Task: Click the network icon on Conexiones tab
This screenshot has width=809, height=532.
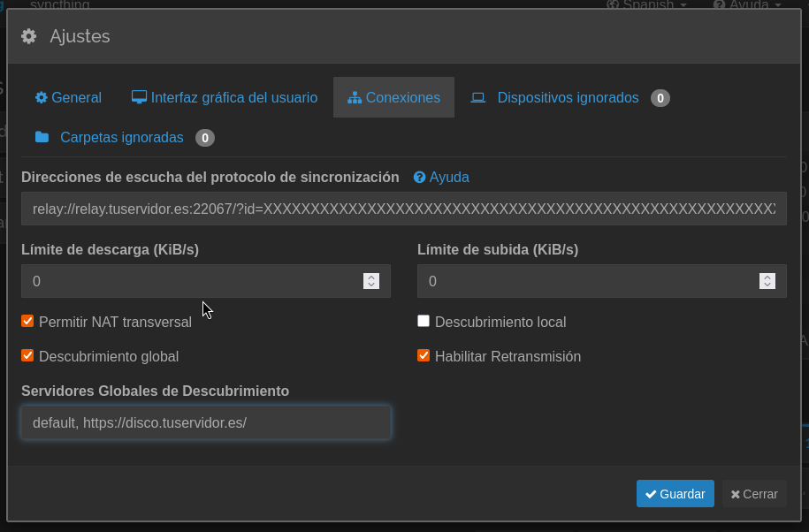Action: pyautogui.click(x=355, y=98)
